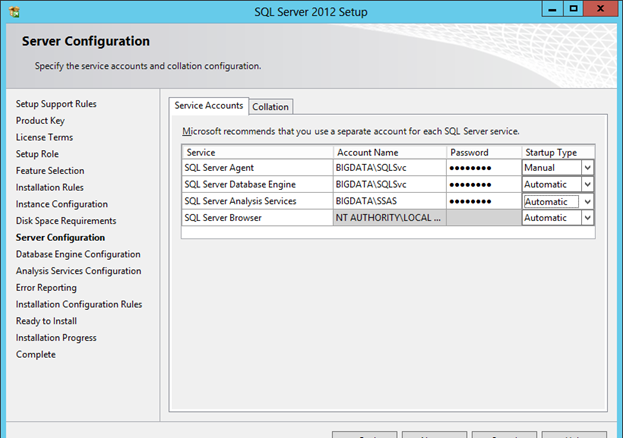The width and height of the screenshot is (623, 438).
Task: Click the password field for SQL Server Analysis Services
Action: (x=484, y=201)
